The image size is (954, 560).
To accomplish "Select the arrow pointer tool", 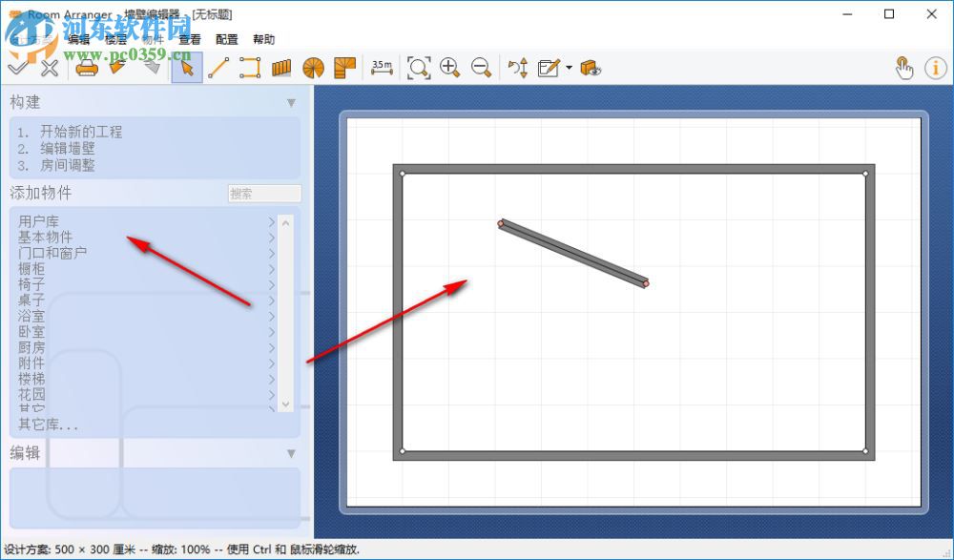I will [x=187, y=68].
